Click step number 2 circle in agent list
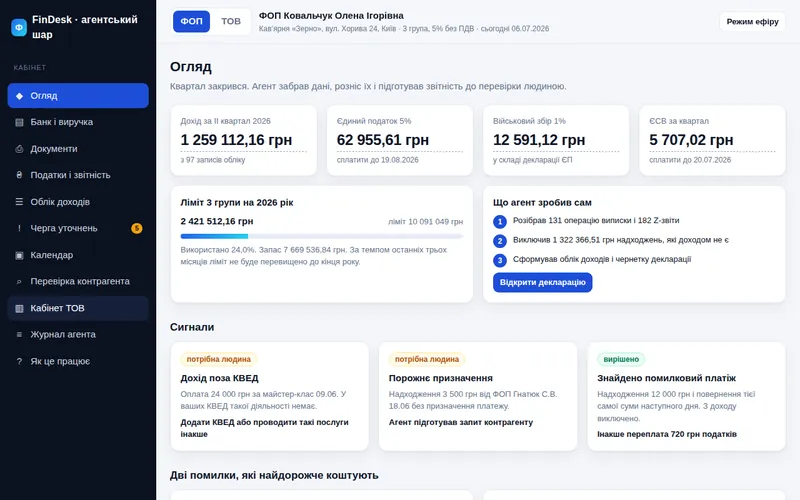800x500 pixels. pyautogui.click(x=500, y=241)
